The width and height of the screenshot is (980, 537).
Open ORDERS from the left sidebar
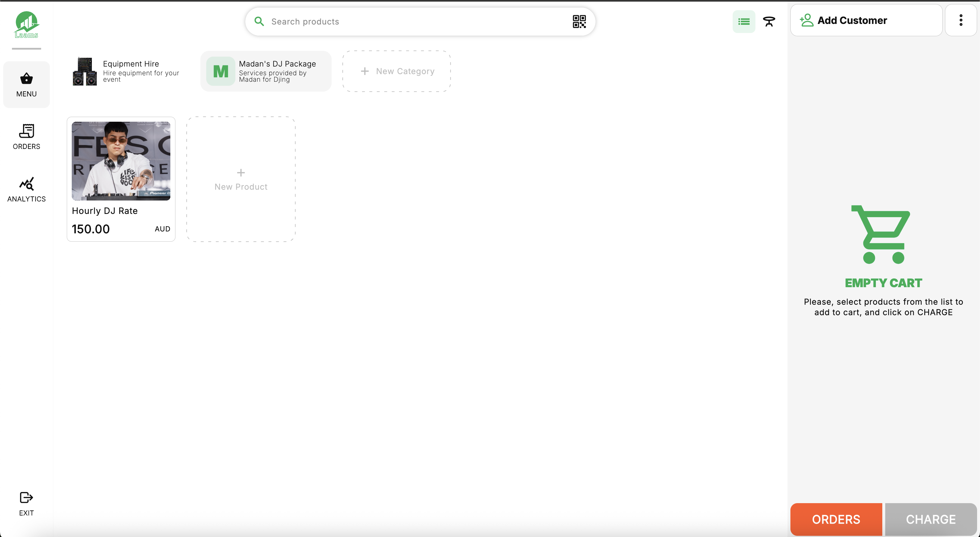tap(26, 136)
